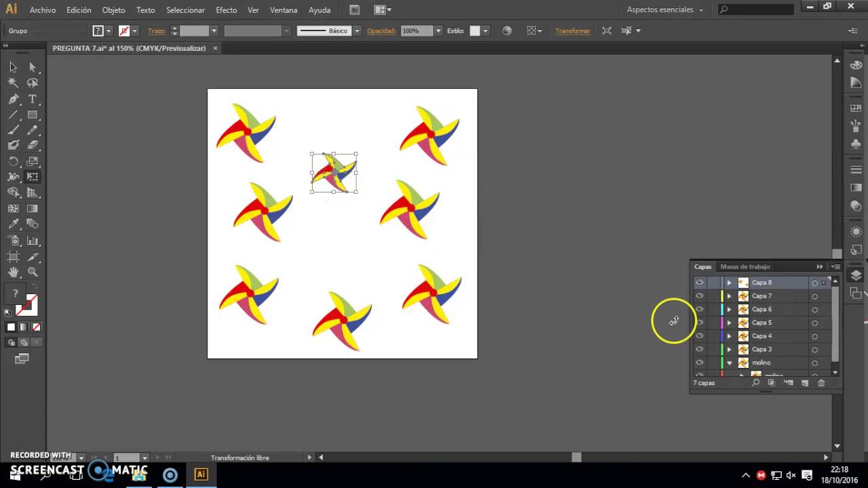Collapse the molino layer

click(x=730, y=363)
